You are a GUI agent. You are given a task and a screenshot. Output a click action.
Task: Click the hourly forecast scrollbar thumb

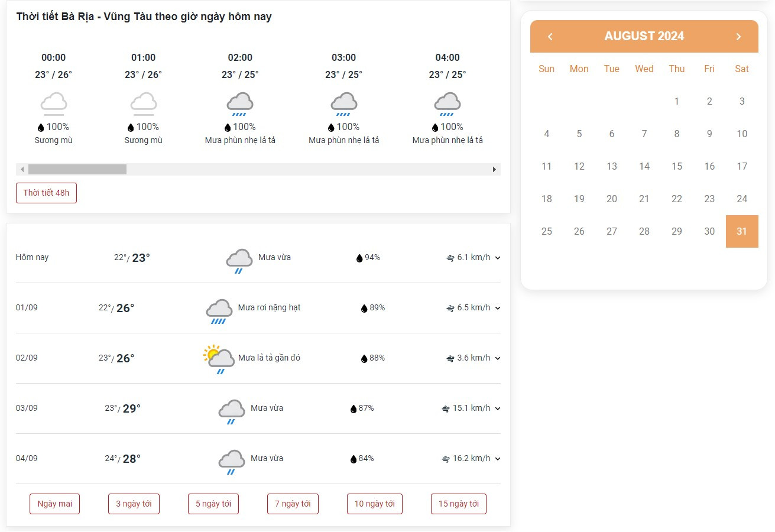[77, 170]
